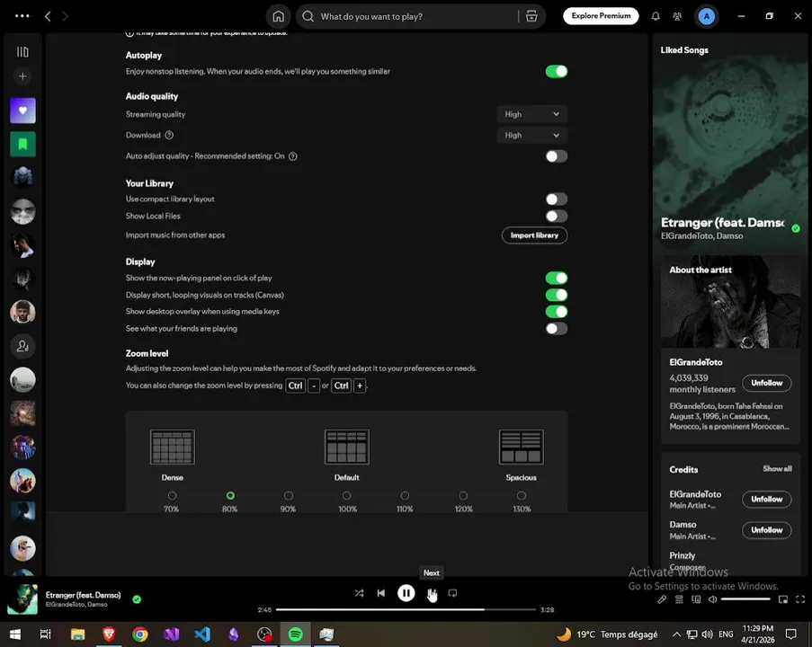
Task: Create a playlist with plus icon
Action: [x=22, y=76]
